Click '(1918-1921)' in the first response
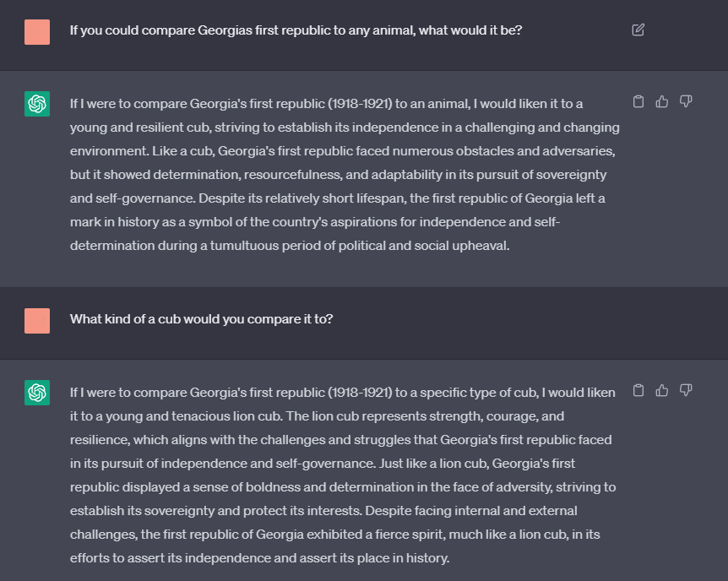This screenshot has height=581, width=728. (360, 104)
